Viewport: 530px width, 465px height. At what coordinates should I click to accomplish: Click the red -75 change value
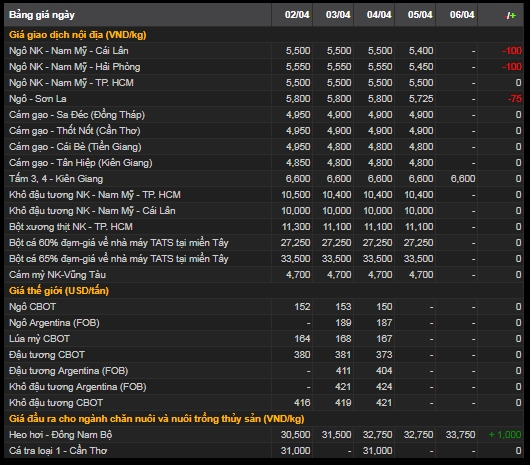tap(514, 99)
